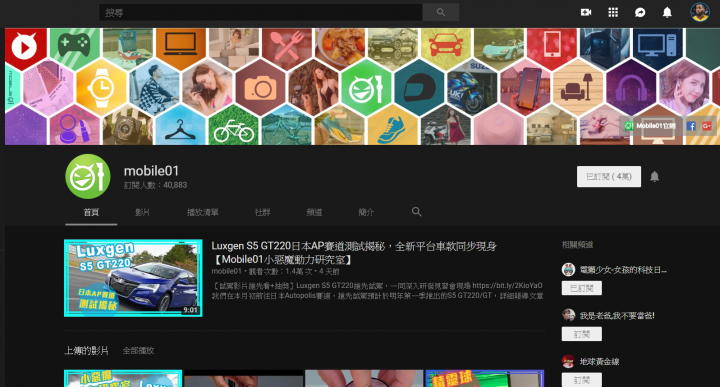Click 已訂閱 button under 電獺少女 channel

[581, 288]
